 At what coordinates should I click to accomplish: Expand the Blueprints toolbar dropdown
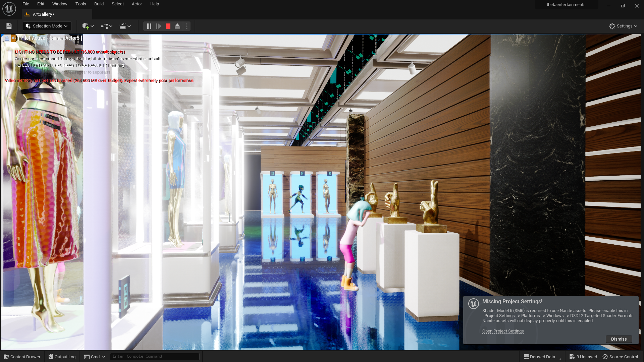point(106,26)
